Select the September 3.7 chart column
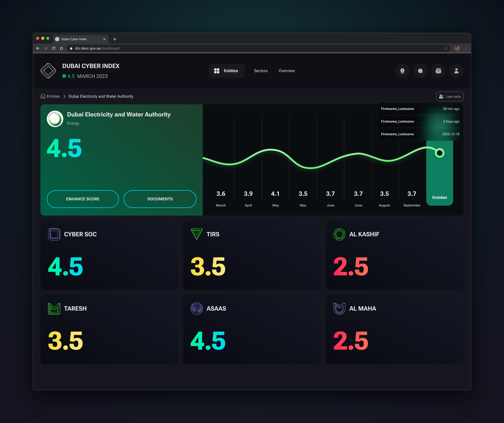504x423 pixels. 412,199
